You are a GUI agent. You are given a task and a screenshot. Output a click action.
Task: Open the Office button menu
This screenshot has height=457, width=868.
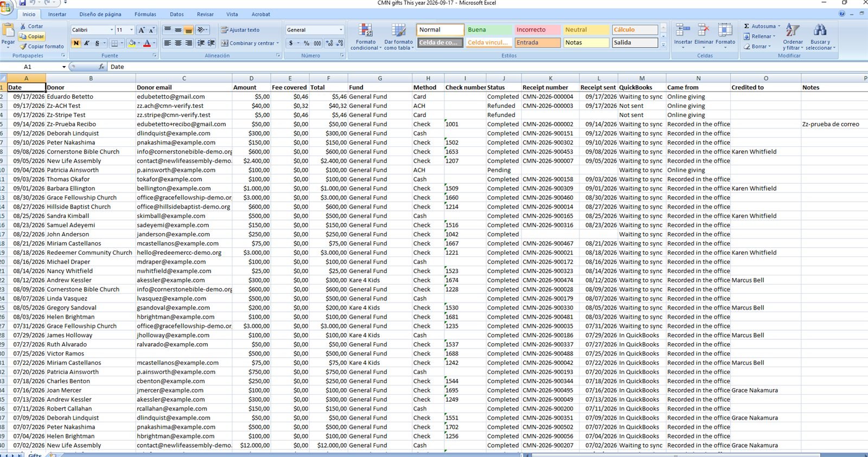pyautogui.click(x=6, y=7)
